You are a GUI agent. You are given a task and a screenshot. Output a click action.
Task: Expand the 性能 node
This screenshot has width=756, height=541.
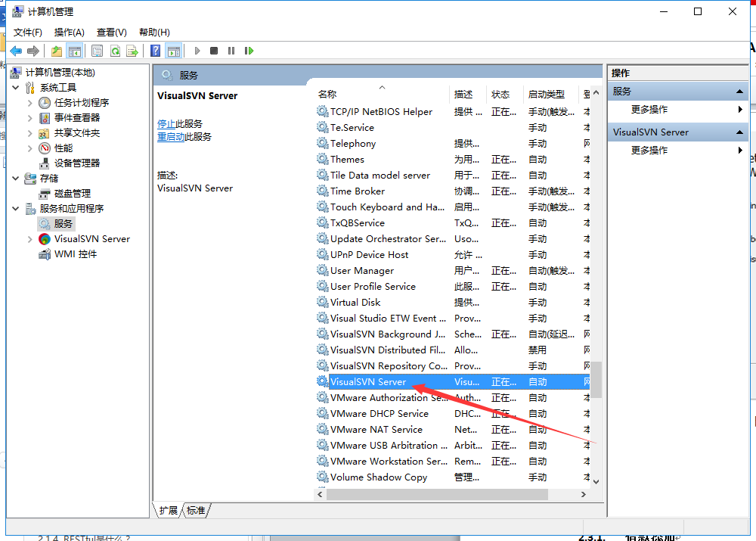[30, 148]
